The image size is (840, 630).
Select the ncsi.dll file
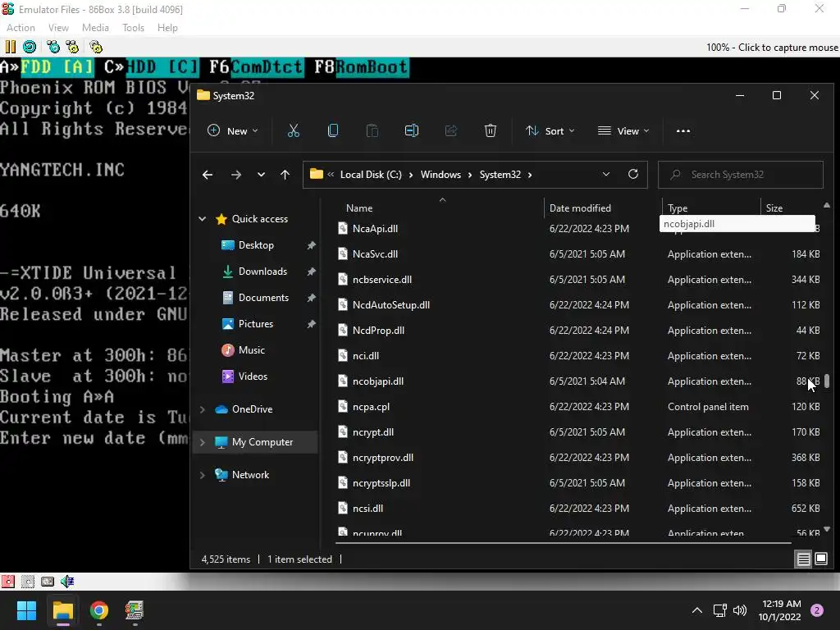[x=578, y=509]
